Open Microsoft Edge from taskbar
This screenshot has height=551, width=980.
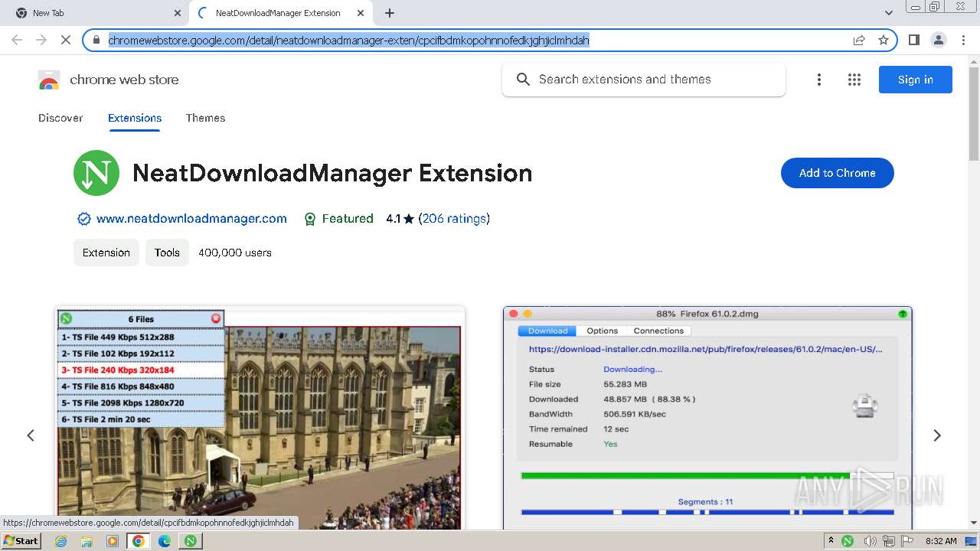click(165, 541)
